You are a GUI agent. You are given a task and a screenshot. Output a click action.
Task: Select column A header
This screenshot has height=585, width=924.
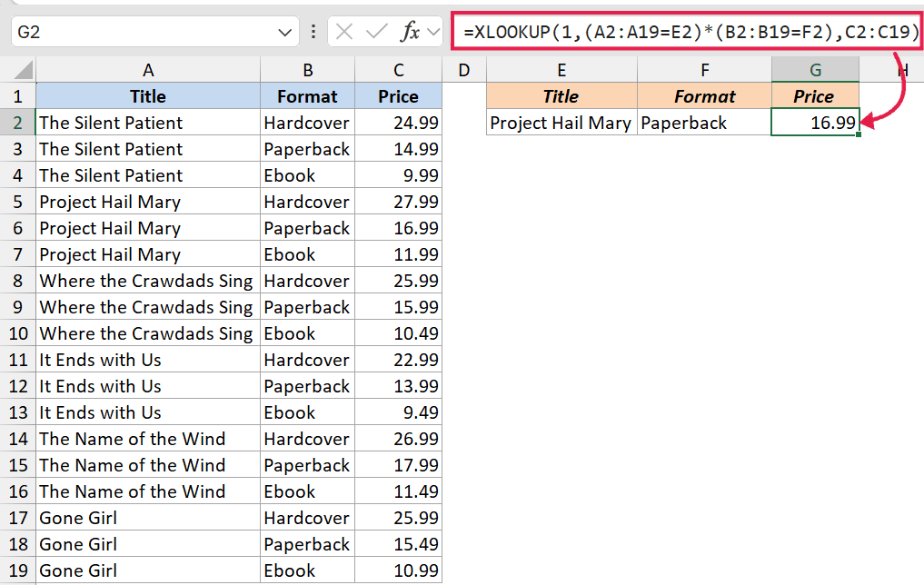[148, 70]
